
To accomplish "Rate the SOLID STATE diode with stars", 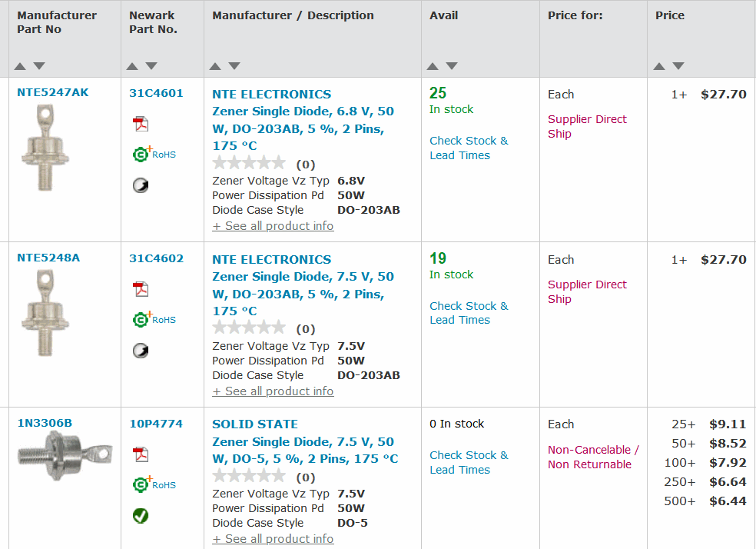I will pyautogui.click(x=249, y=476).
